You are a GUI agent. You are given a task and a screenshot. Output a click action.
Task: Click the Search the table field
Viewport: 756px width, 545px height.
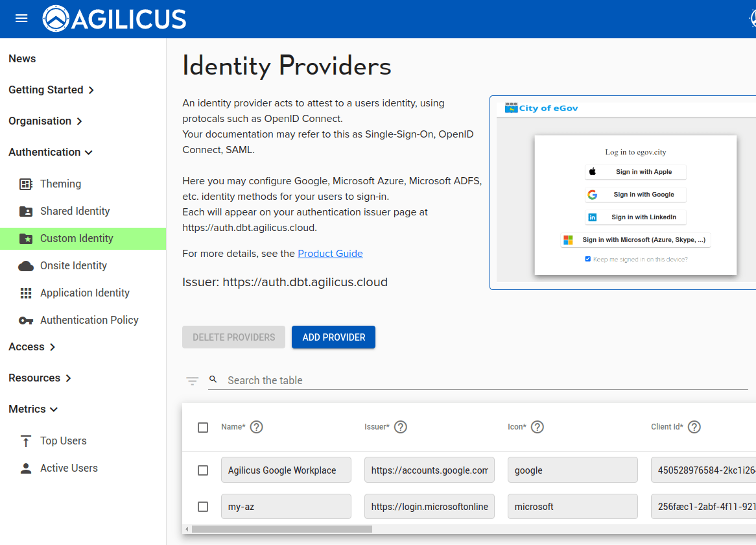[480, 380]
